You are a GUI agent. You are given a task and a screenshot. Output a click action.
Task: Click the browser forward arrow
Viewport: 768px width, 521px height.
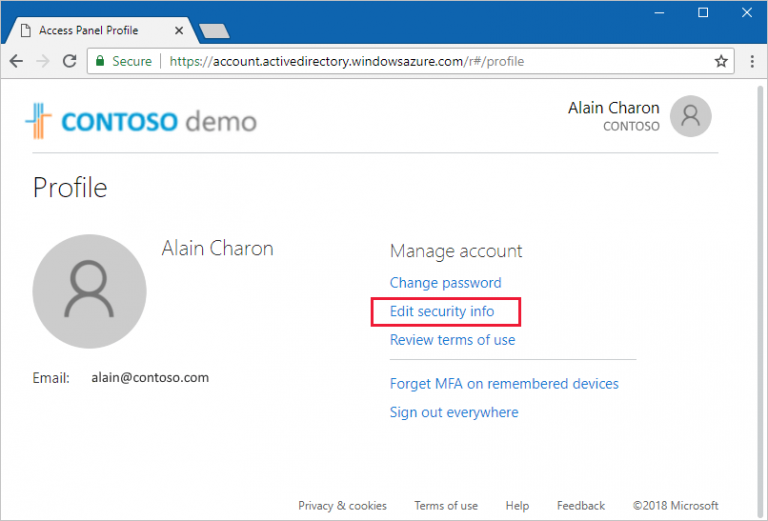[43, 61]
